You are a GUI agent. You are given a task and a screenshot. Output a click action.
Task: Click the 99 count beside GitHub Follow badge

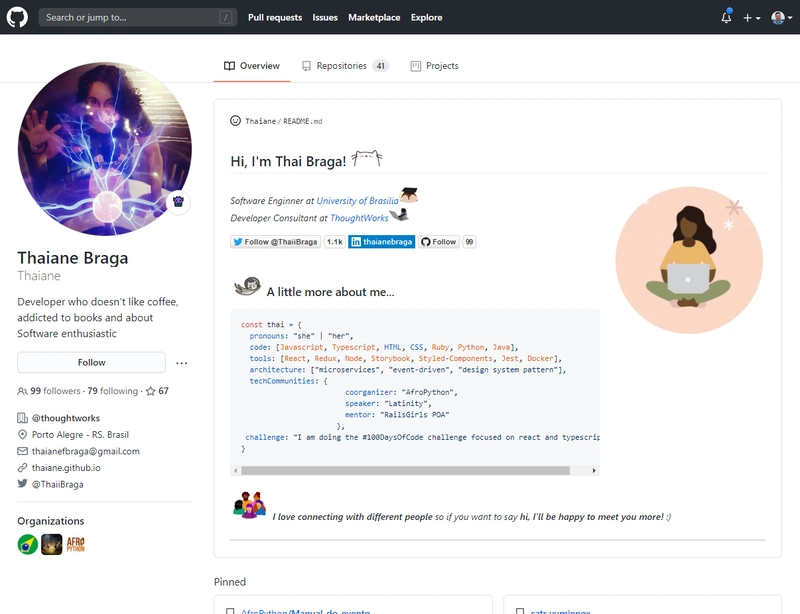coord(469,242)
